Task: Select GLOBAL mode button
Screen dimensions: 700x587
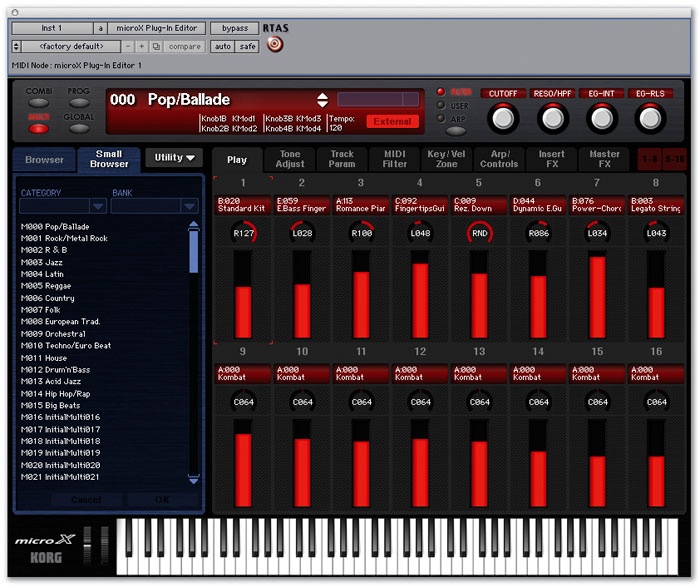Action: click(79, 129)
